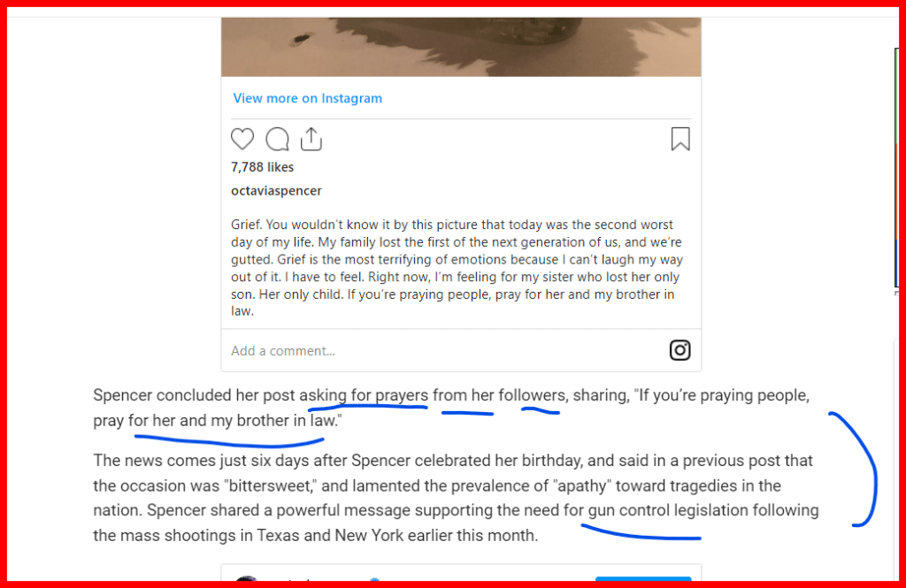Like the post with the heart icon
The width and height of the screenshot is (906, 588).
242,139
